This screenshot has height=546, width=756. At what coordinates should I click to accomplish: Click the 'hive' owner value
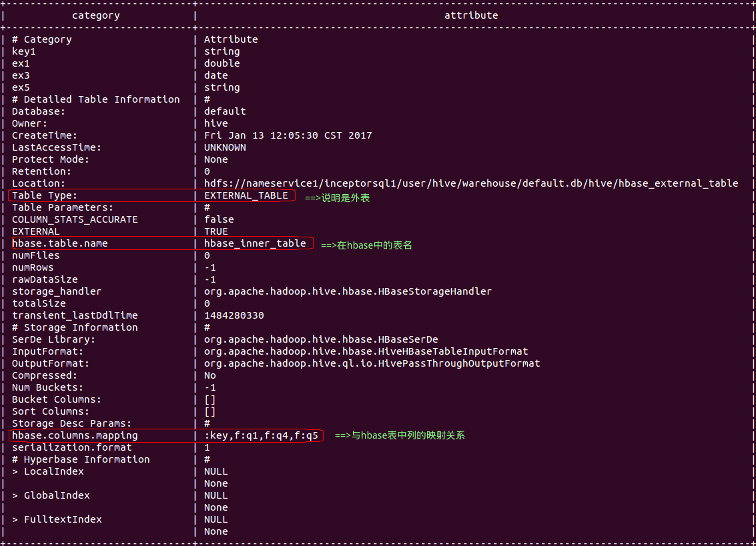pyautogui.click(x=216, y=123)
